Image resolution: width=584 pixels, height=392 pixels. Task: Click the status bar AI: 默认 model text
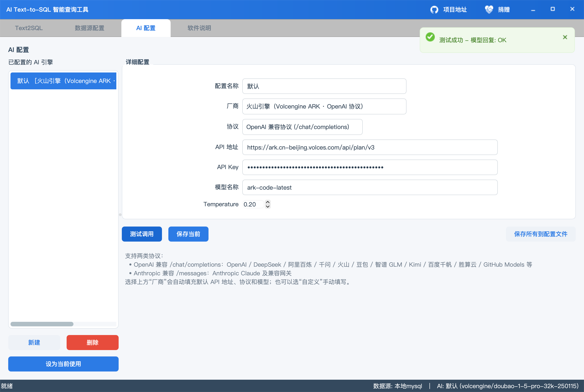(x=508, y=386)
